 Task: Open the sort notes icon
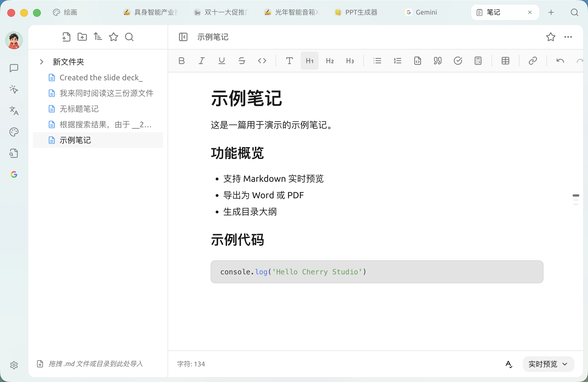98,37
